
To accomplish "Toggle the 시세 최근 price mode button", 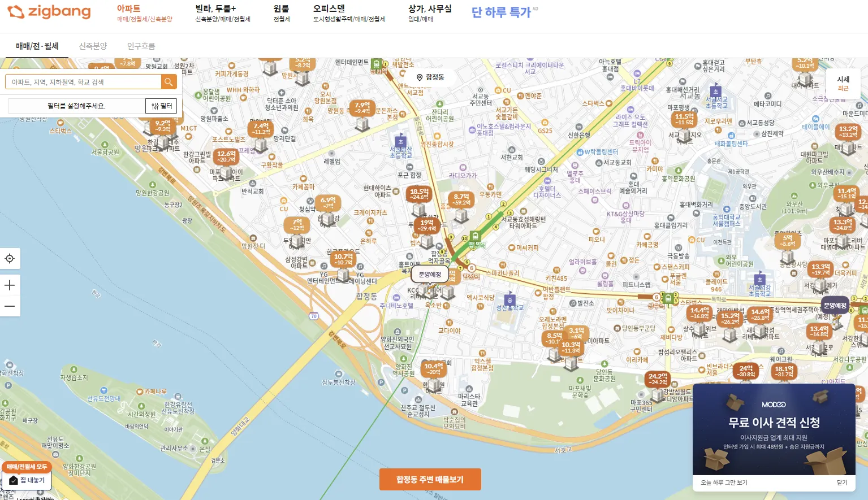I will point(843,84).
